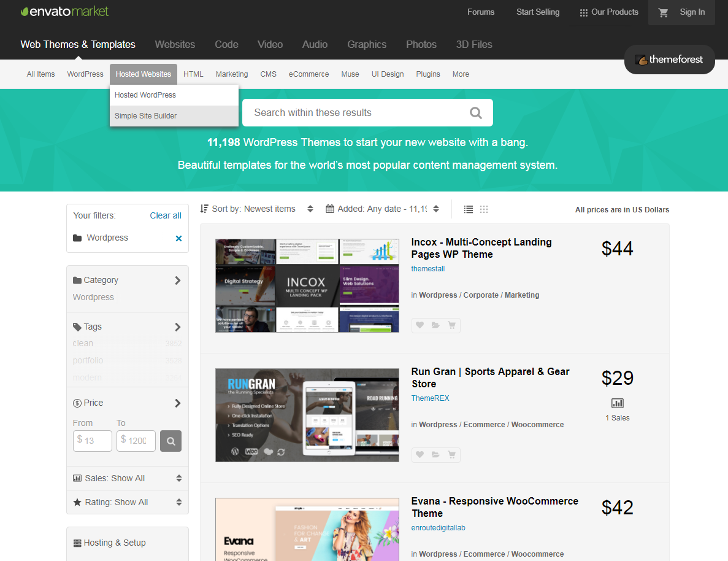Screen dimensions: 728x561
Task: Open the Our Products grid menu
Action: pos(608,12)
